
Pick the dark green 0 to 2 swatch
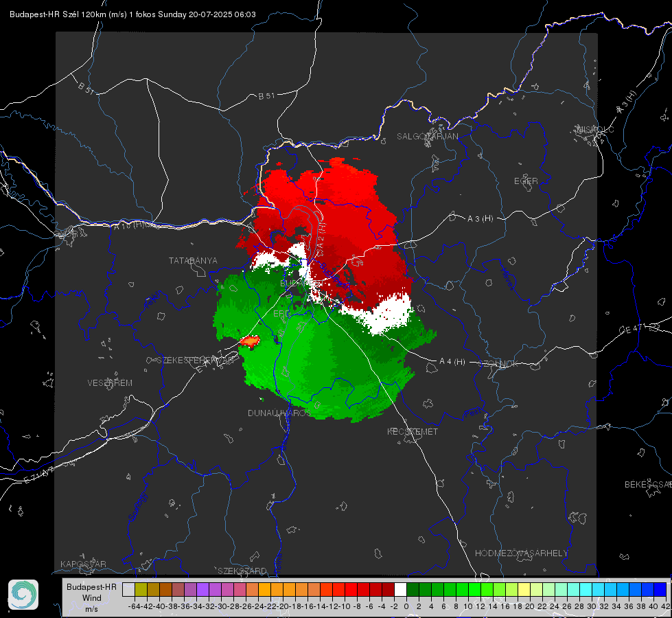click(413, 590)
